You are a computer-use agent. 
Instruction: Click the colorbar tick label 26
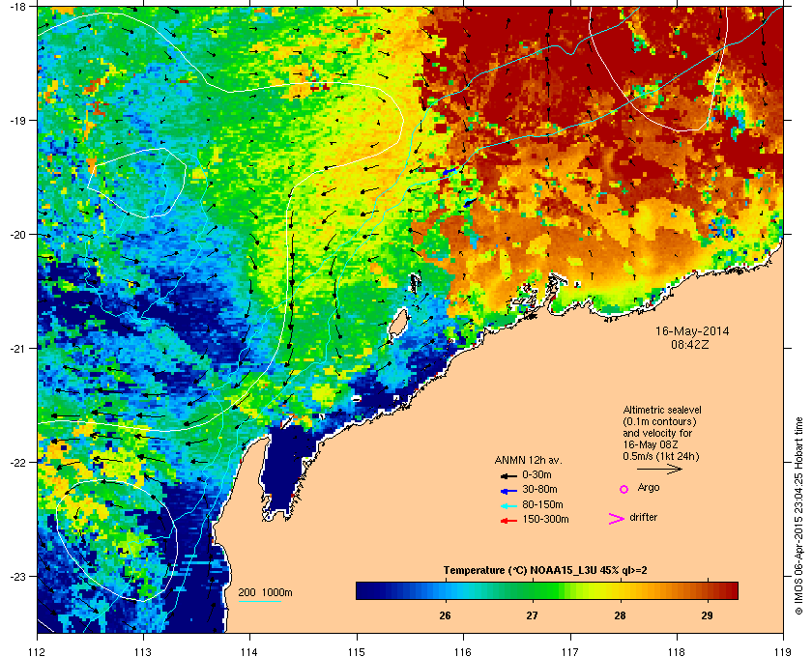click(445, 615)
